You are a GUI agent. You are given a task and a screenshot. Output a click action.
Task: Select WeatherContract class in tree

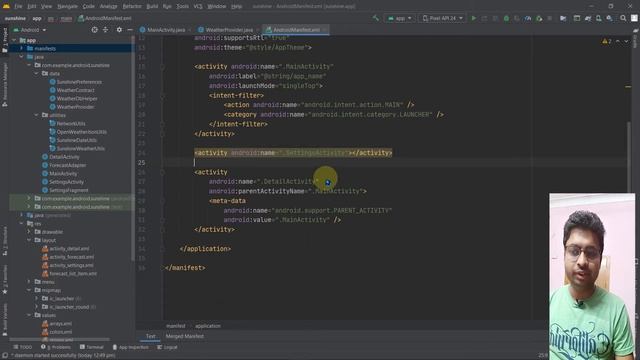76,90
